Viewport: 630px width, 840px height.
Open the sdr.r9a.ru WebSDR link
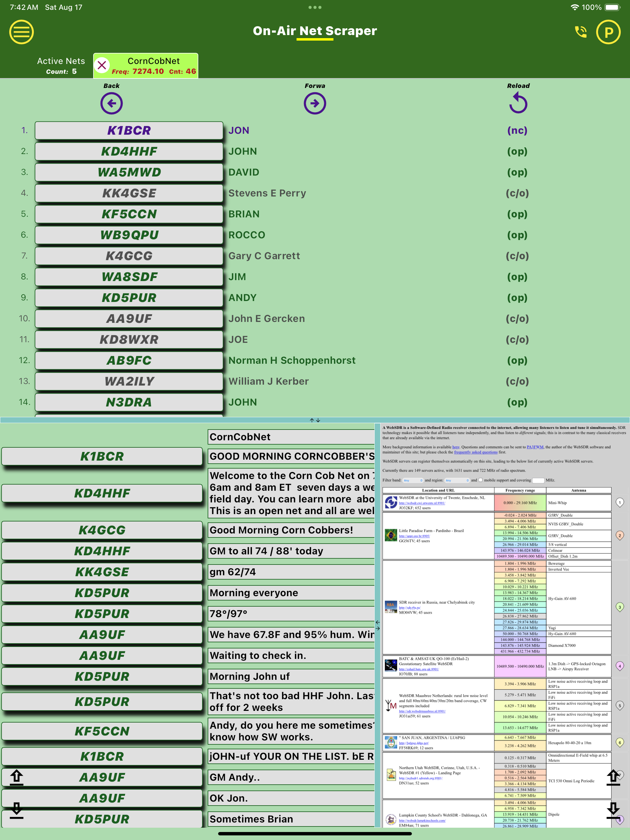pyautogui.click(x=410, y=607)
